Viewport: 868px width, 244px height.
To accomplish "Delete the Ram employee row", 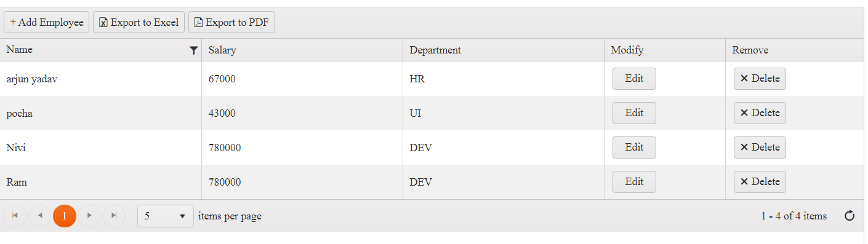I will pyautogui.click(x=760, y=182).
